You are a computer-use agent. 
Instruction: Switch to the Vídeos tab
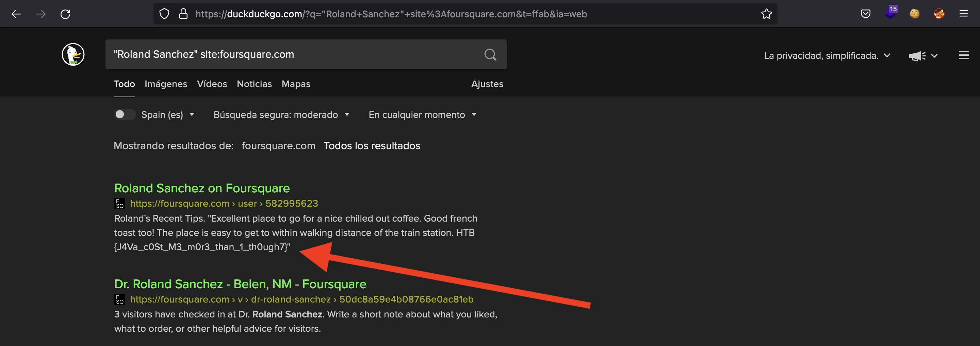click(x=212, y=84)
